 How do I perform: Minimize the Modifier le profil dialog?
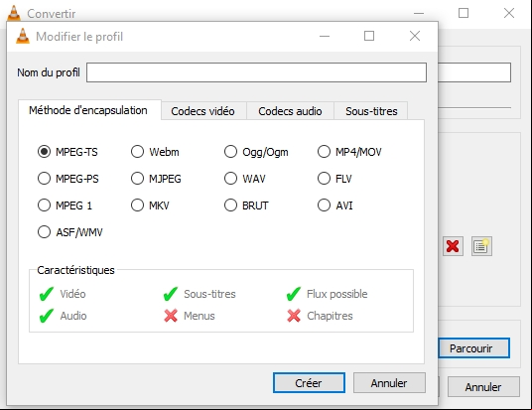pos(325,36)
